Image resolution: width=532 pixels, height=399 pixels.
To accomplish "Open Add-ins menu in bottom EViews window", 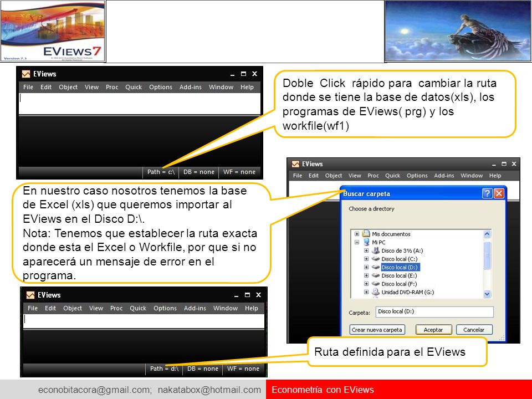I will (x=195, y=309).
